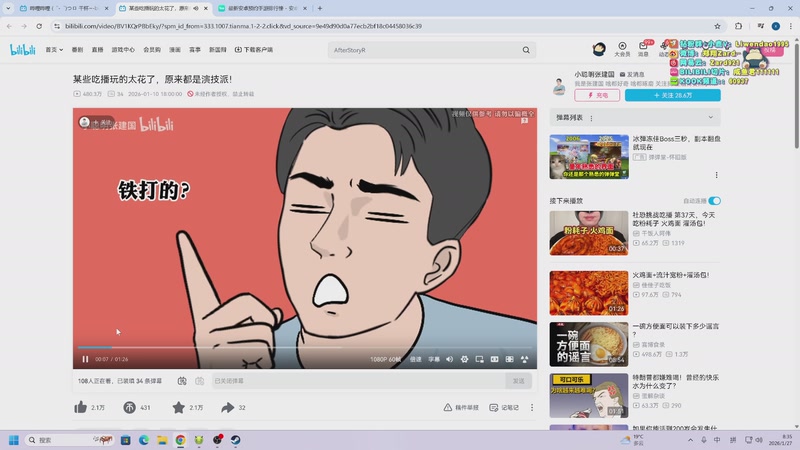The width and height of the screenshot is (800, 450).
Task: Open Steam from the taskbar
Action: pos(235,440)
